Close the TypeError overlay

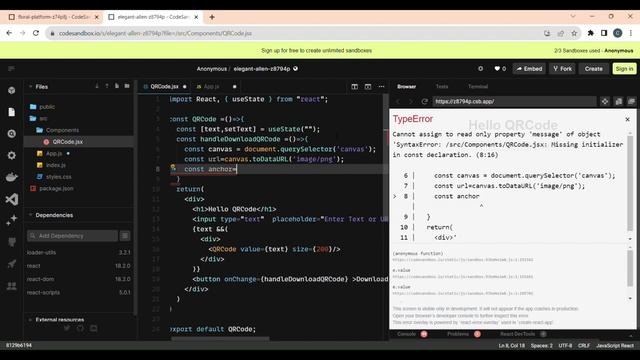627,119
